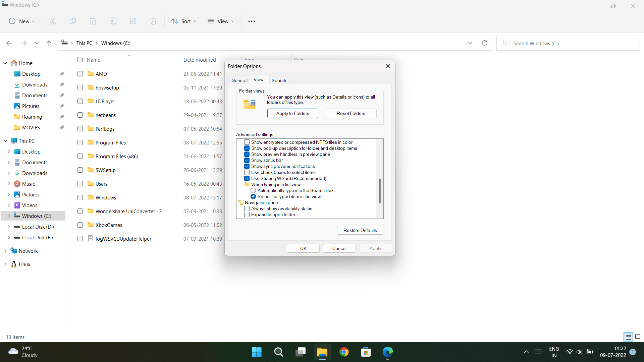The image size is (644, 362).
Task: Click the Advanced settings scrollbar thumb
Action: [x=380, y=191]
